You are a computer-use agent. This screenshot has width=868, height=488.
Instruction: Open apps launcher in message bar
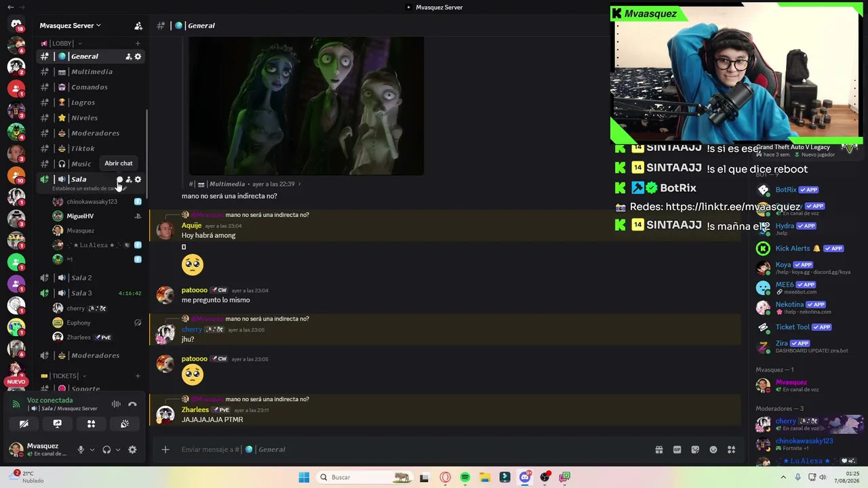tap(731, 449)
